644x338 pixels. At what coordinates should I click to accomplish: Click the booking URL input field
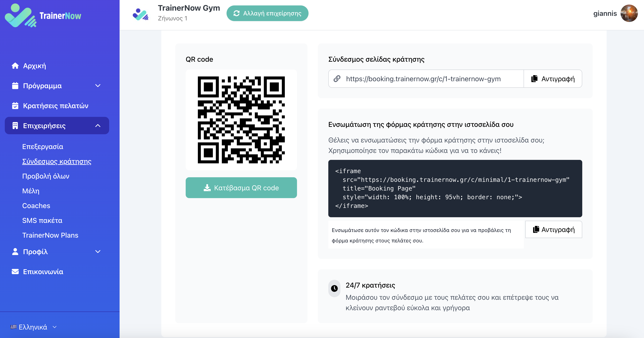tap(426, 79)
